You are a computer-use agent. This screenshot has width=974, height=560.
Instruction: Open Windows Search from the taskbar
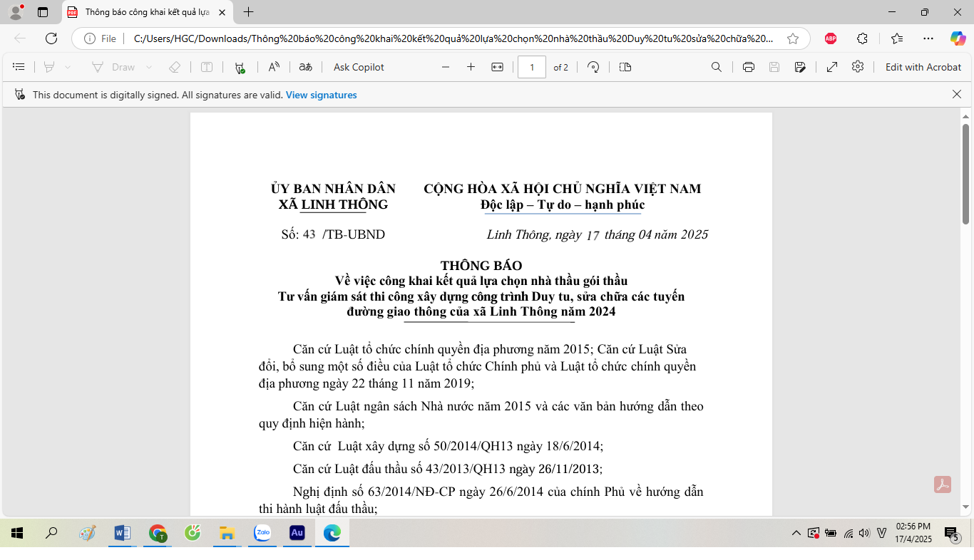tap(51, 533)
